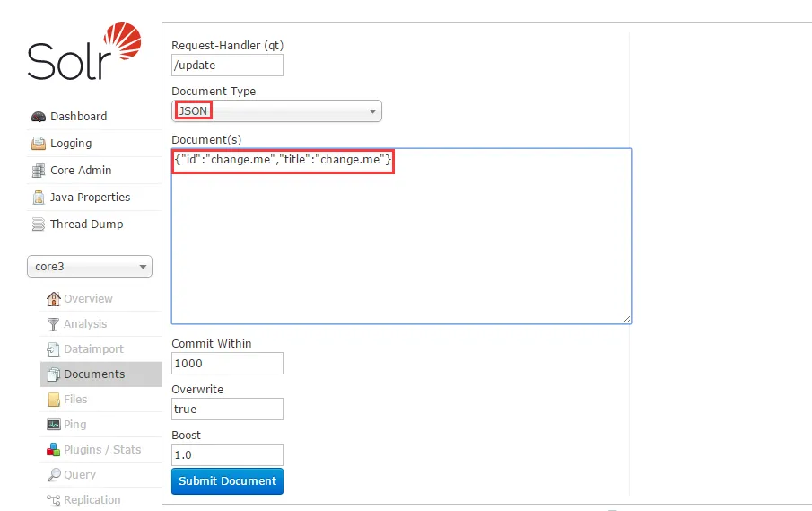Screen dimensions: 812x511
Task: Click the Overwrite true field
Action: 227,409
